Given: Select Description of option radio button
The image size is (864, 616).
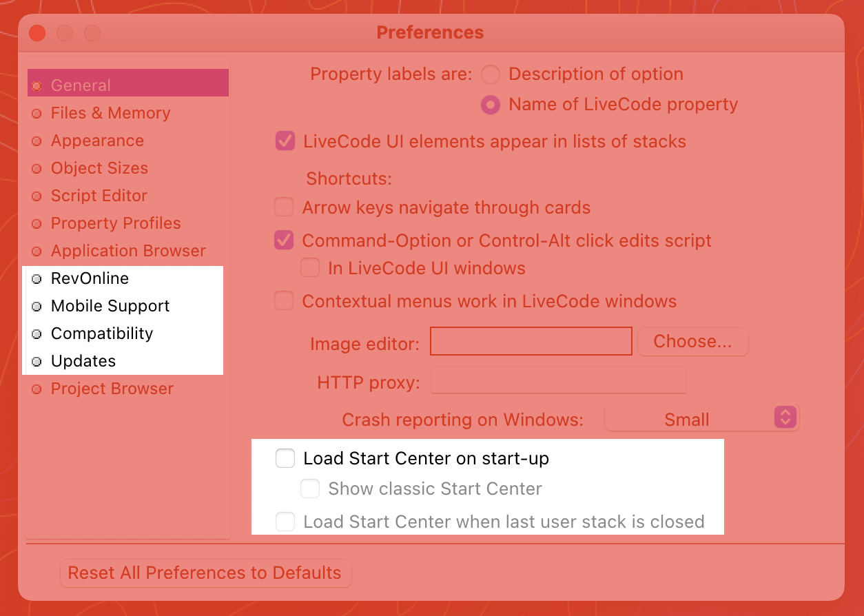Looking at the screenshot, I should [491, 74].
